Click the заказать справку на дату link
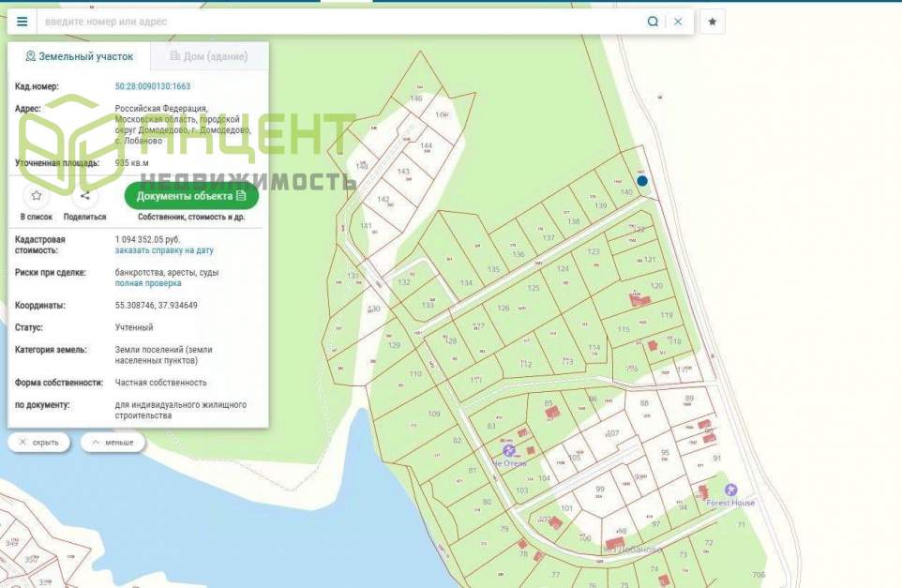The width and height of the screenshot is (902, 588). pos(164,250)
